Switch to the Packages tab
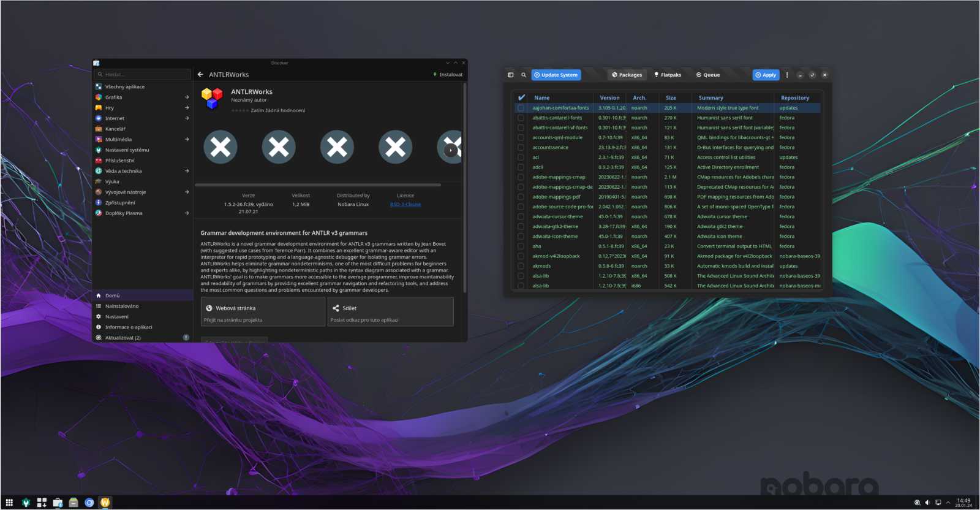 click(627, 75)
